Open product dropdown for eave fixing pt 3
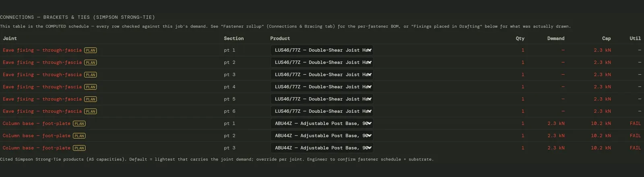 (322, 74)
